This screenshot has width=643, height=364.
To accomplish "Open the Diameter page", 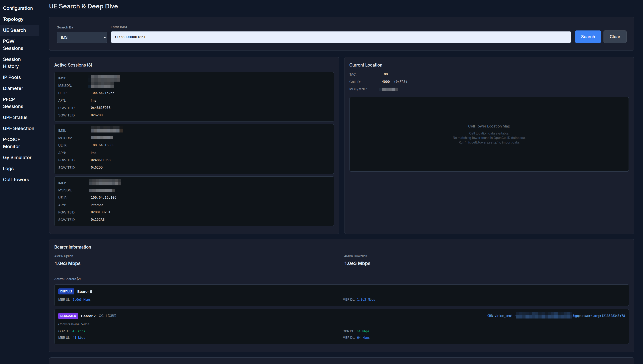I will point(13,88).
